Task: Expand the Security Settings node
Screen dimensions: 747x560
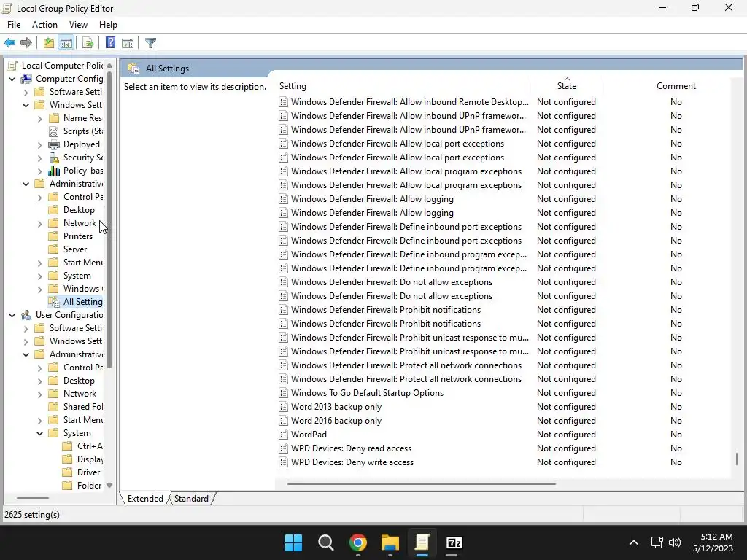Action: [40, 157]
